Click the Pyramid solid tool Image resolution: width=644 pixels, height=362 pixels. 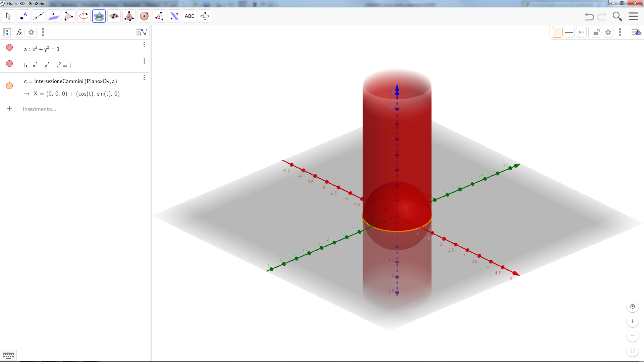pyautogui.click(x=129, y=16)
